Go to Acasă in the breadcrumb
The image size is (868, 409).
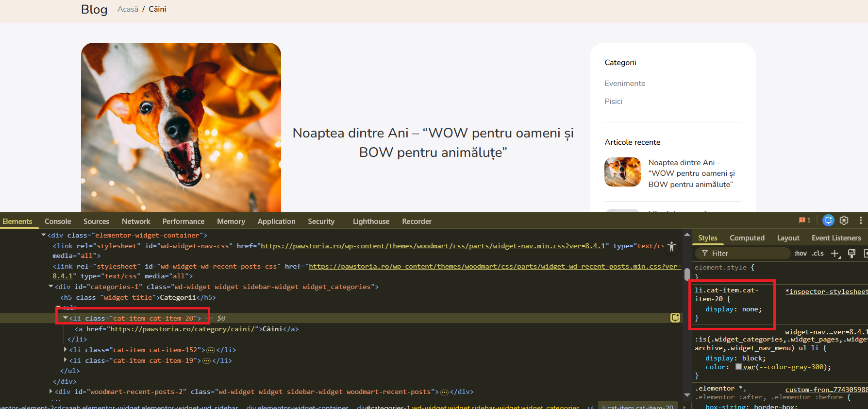click(x=128, y=9)
